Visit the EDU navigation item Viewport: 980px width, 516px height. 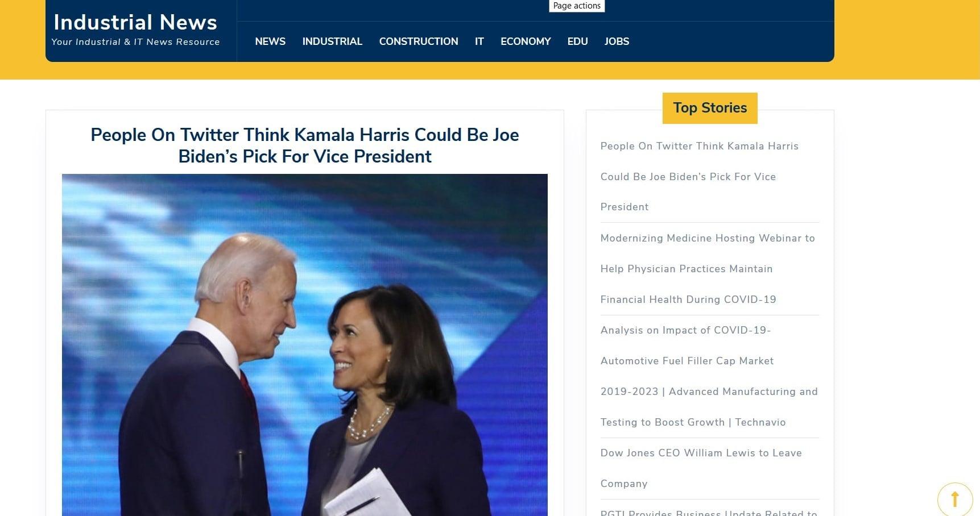coord(577,41)
